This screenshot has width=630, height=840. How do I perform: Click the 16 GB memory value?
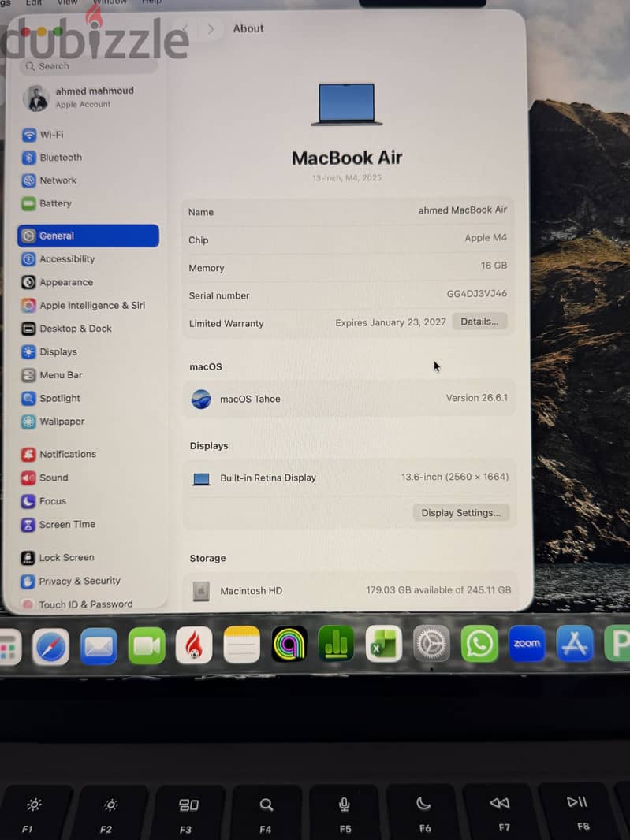pyautogui.click(x=494, y=266)
